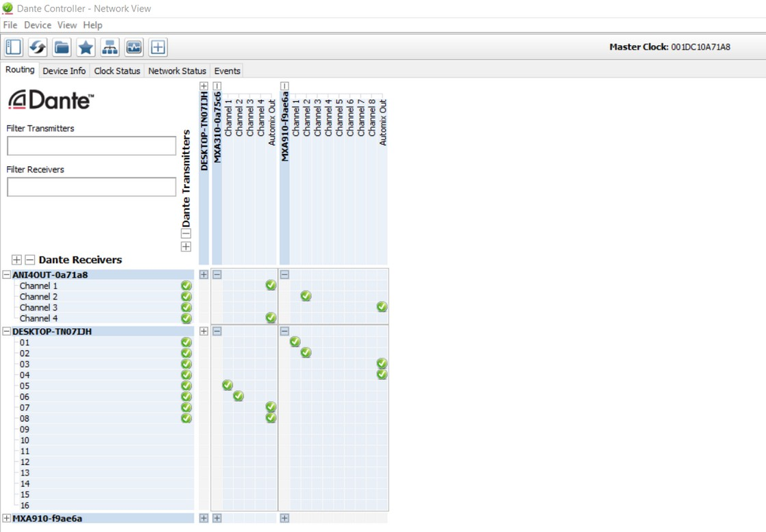
Task: Click status icon beside ANI4OUT Channel 1
Action: tap(186, 286)
